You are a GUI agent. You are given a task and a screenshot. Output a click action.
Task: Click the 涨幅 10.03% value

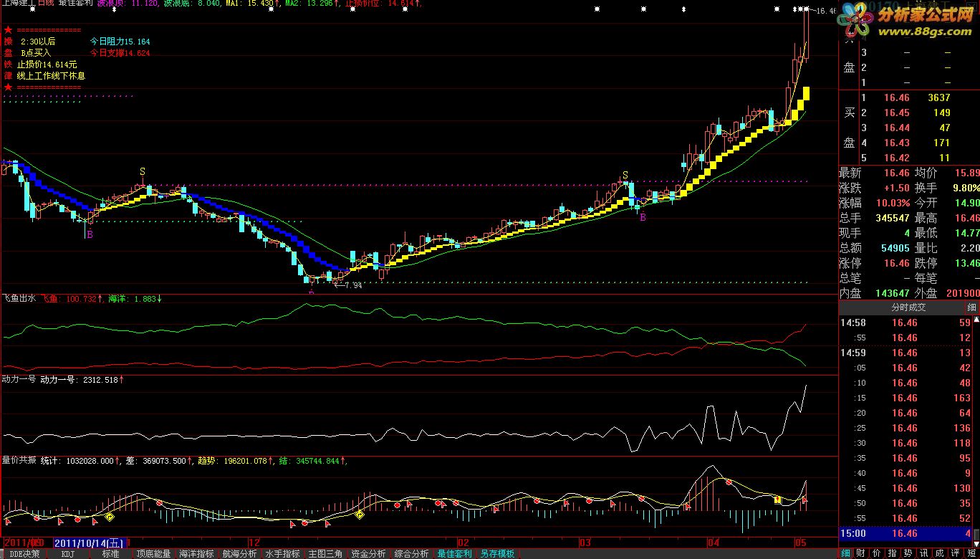[894, 203]
